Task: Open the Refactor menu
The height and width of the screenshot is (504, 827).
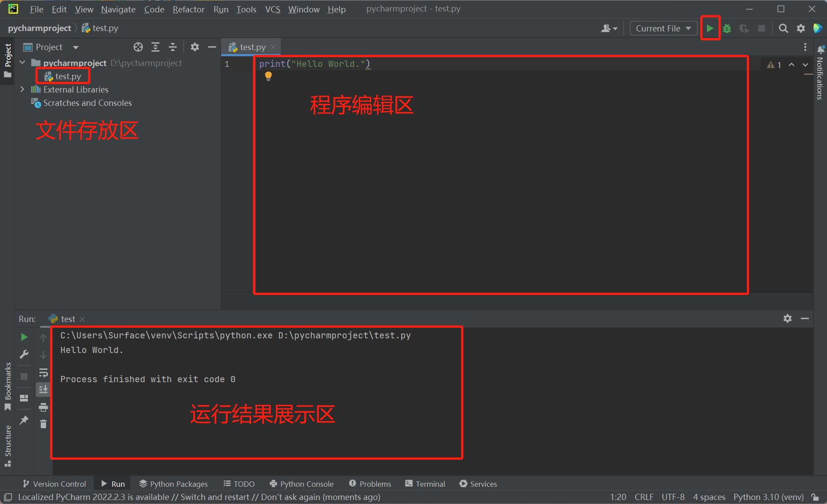Action: point(188,9)
